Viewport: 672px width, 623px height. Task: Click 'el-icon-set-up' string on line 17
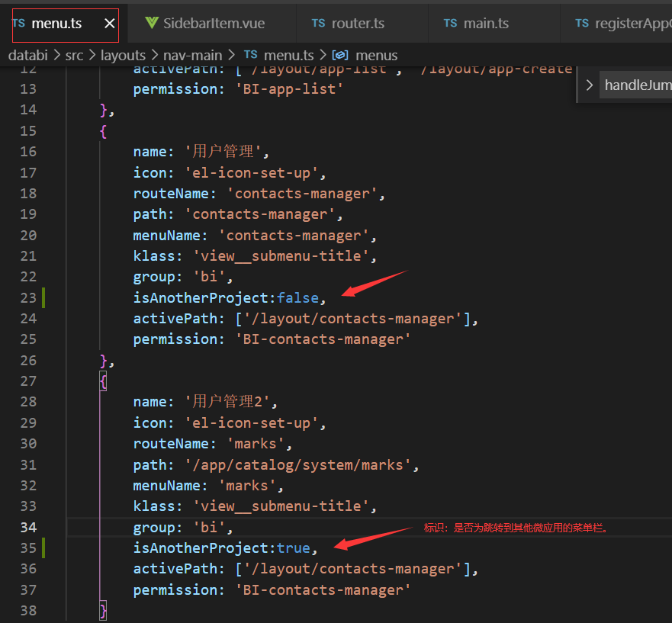point(252,173)
